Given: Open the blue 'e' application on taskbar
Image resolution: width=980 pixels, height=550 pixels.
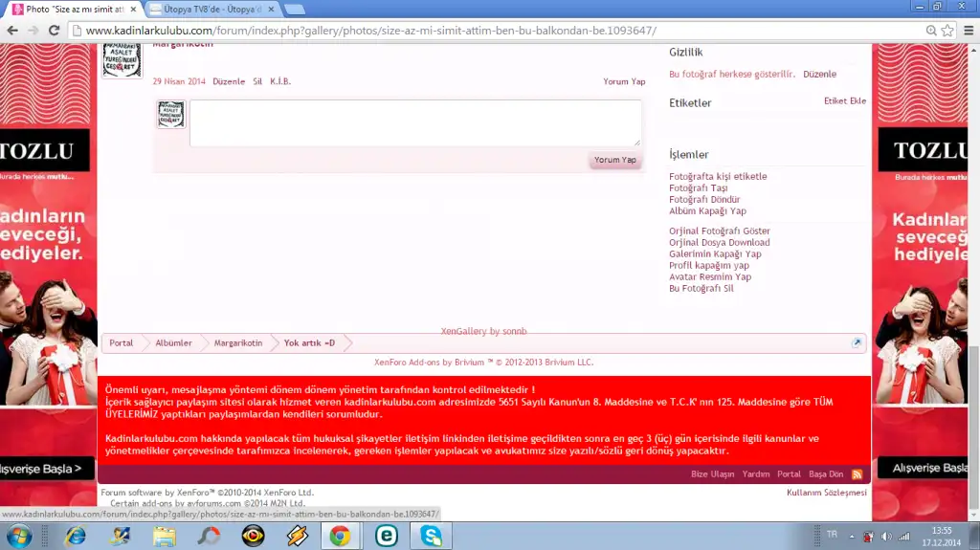Looking at the screenshot, I should 387,537.
